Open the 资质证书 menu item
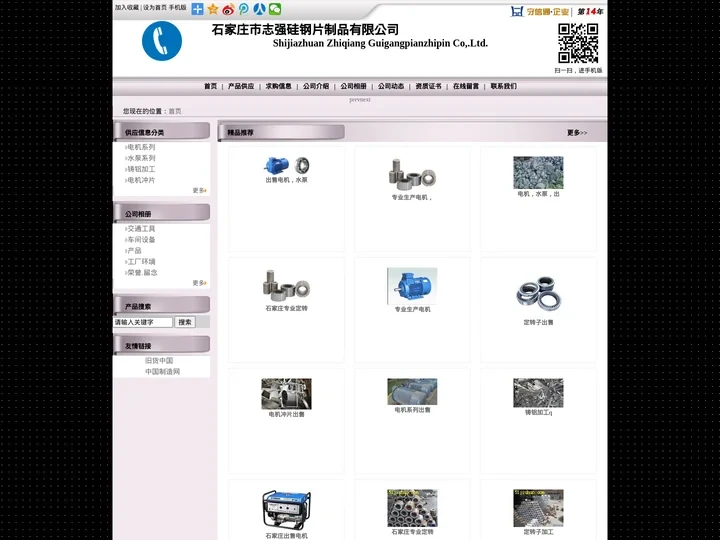 tap(428, 86)
